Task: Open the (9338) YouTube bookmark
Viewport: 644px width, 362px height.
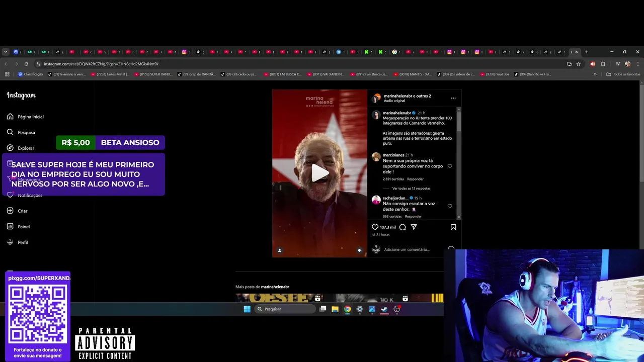Action: pos(495,74)
